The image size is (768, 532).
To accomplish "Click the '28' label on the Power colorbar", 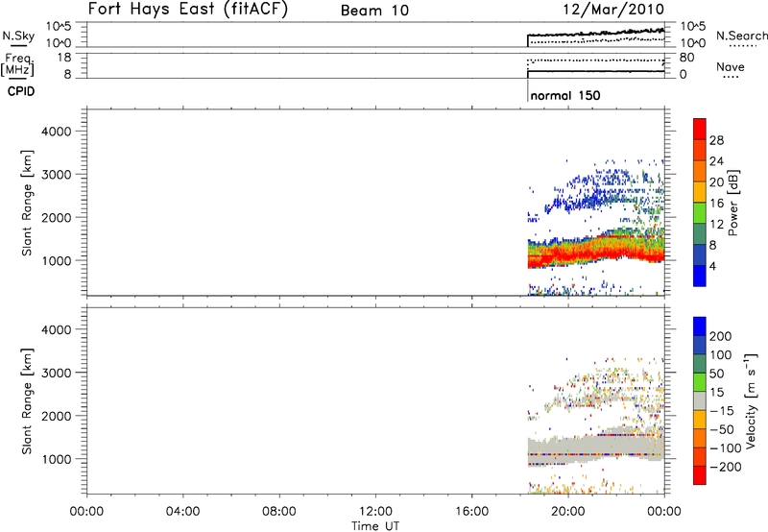I will click(716, 140).
